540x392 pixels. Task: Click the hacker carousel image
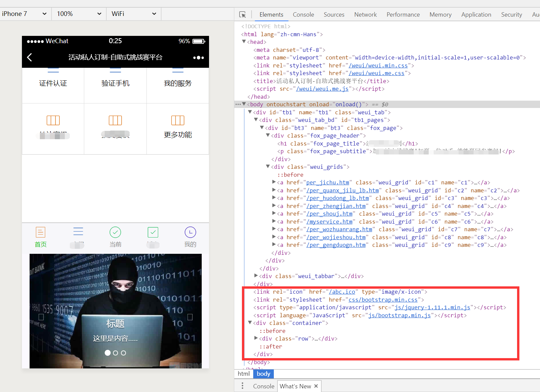[115, 311]
